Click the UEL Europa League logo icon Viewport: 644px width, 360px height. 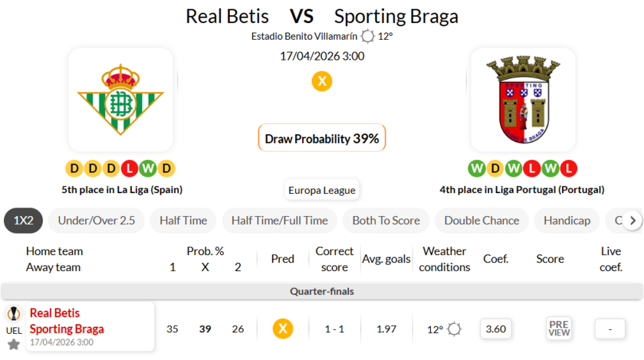click(14, 314)
